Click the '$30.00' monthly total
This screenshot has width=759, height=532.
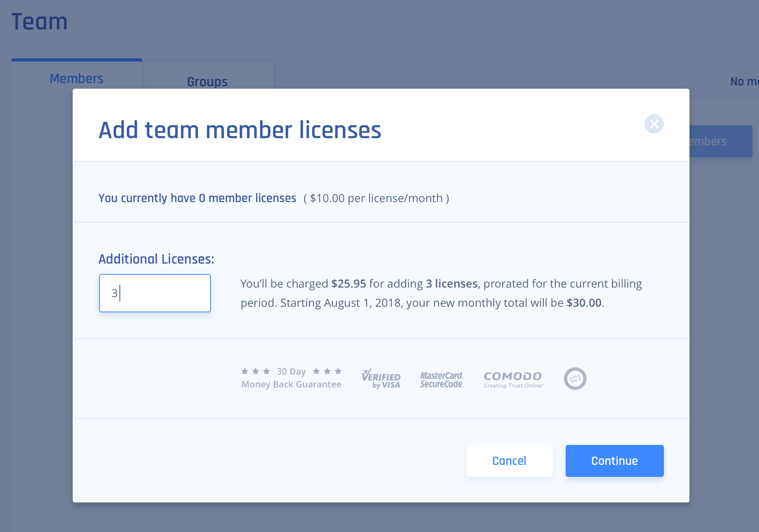[584, 303]
